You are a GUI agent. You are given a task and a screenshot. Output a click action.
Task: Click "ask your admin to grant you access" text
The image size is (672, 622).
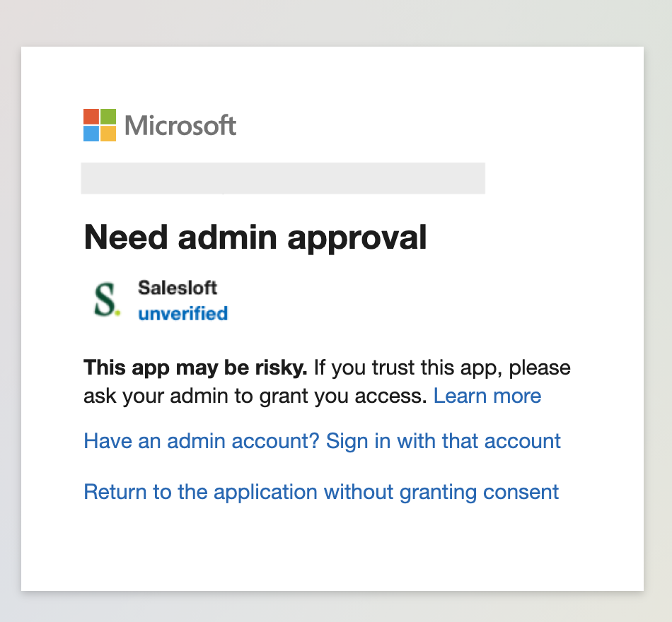[x=255, y=396]
